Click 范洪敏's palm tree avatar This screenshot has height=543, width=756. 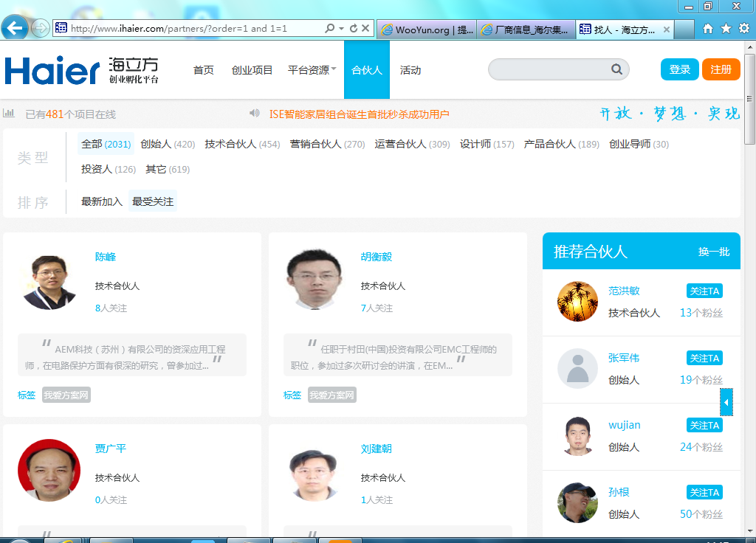pyautogui.click(x=577, y=302)
